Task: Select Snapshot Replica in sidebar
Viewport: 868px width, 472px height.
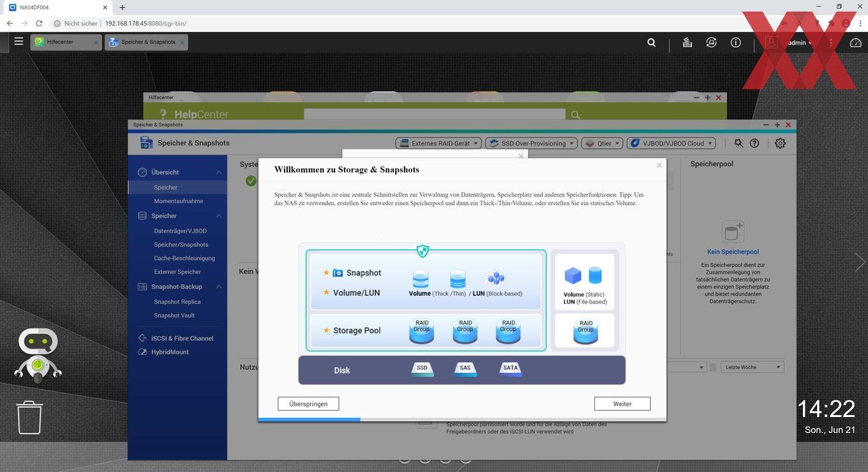Action: [x=177, y=301]
